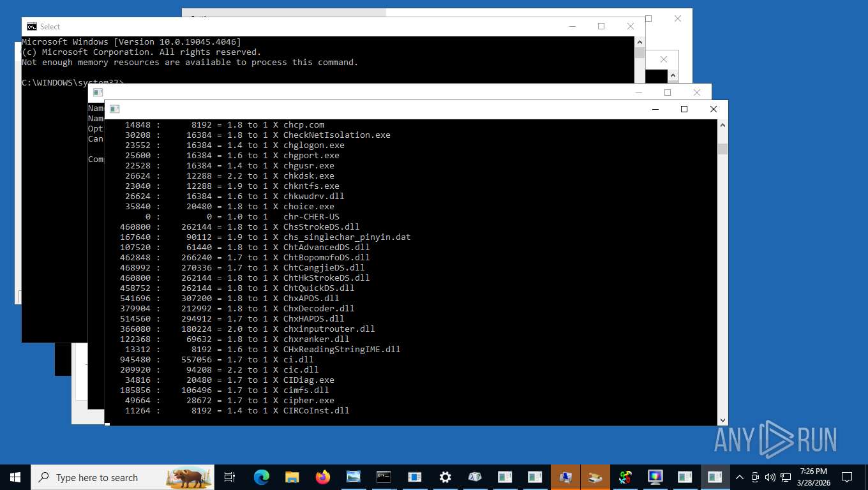This screenshot has height=490, width=868.
Task: Click the front console scrollbar up arrow
Action: pos(722,125)
